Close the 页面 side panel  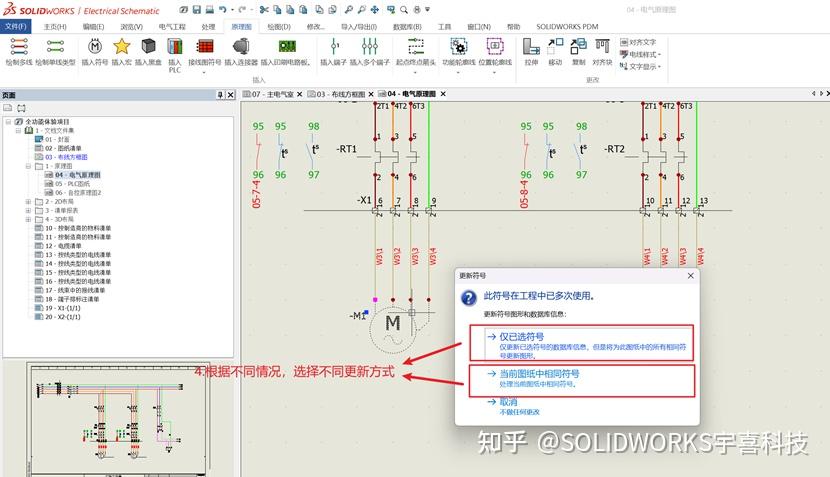pos(230,95)
